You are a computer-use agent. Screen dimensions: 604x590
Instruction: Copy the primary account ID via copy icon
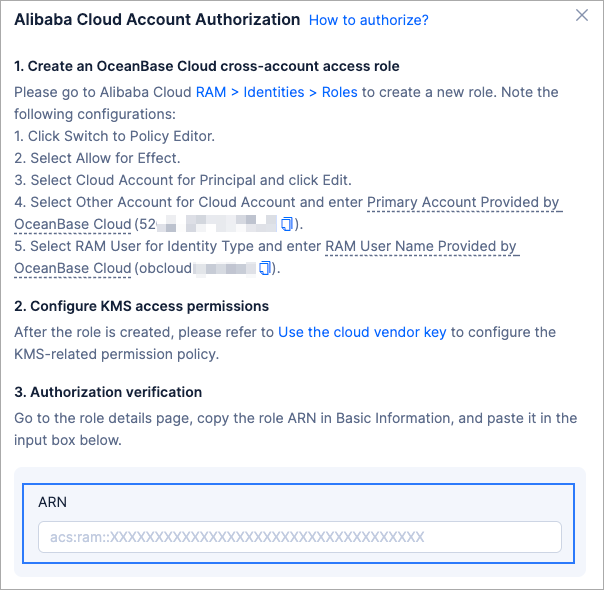pos(288,223)
